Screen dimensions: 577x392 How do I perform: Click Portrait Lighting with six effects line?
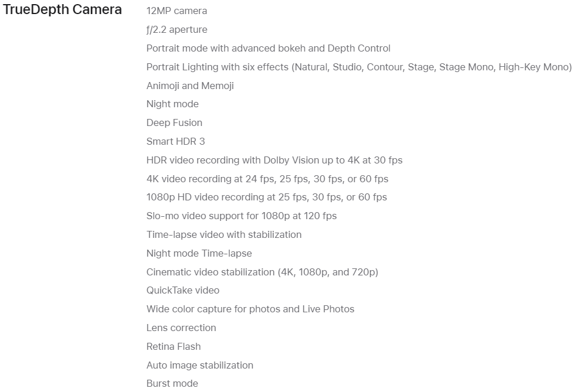pos(359,67)
